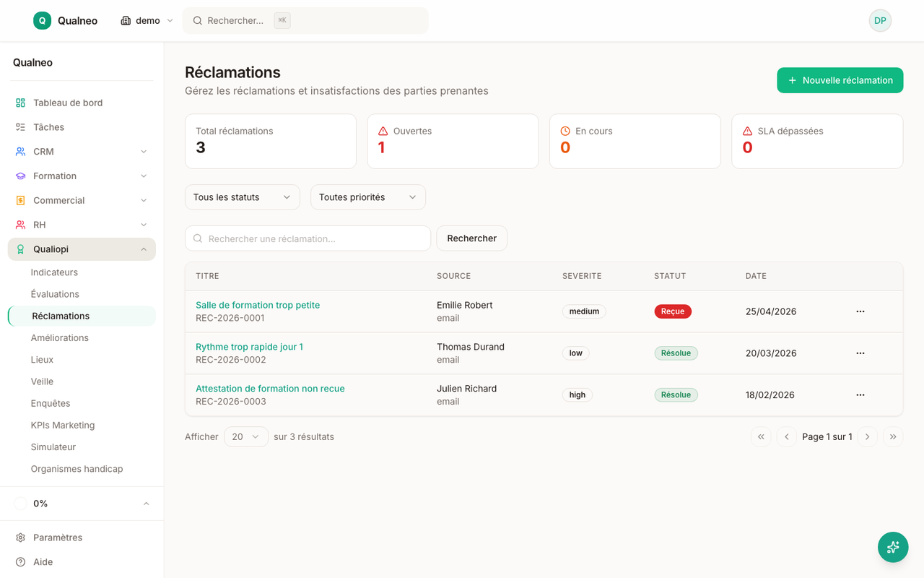924x578 pixels.
Task: Click the SLA dépassées warning icon
Action: tap(748, 131)
